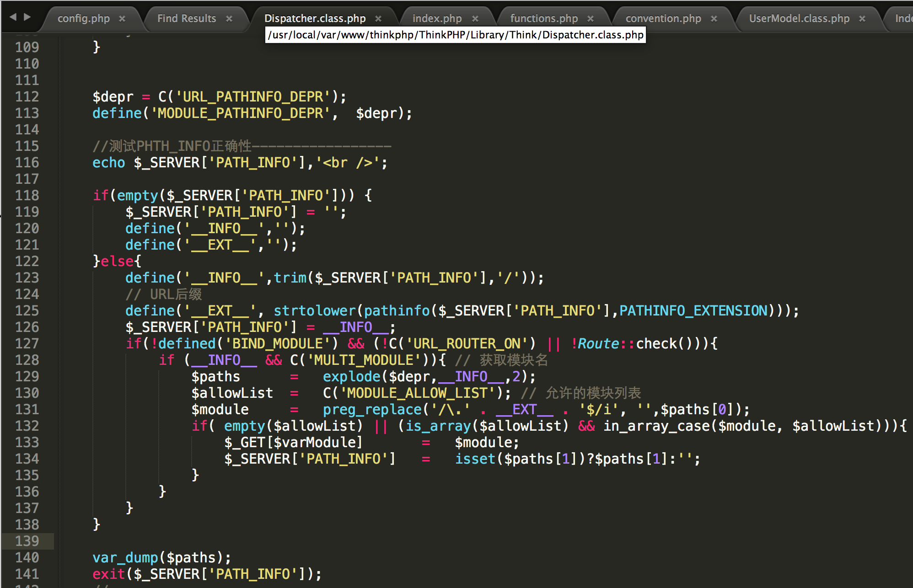Close the Find Results tab
Viewport: 913px width, 588px height.
[229, 19]
